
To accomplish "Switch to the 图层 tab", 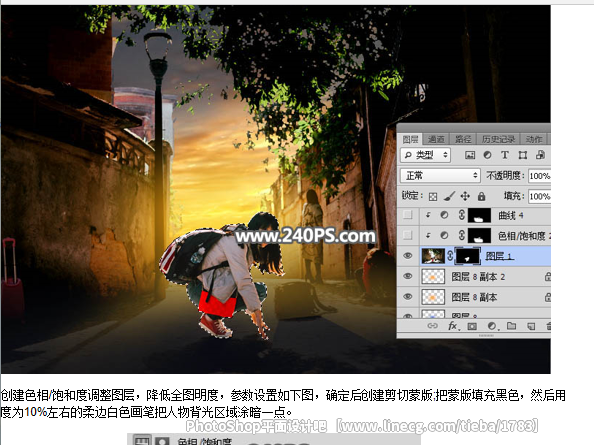I will point(410,139).
